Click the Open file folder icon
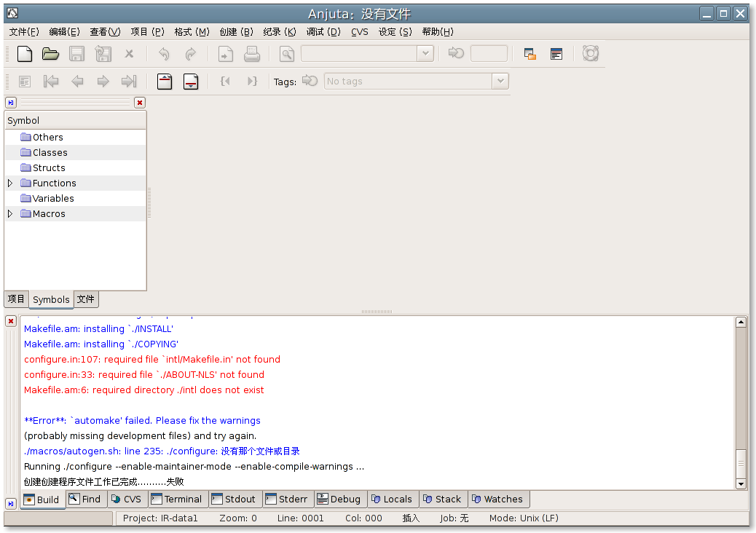756x533 pixels. (x=50, y=53)
